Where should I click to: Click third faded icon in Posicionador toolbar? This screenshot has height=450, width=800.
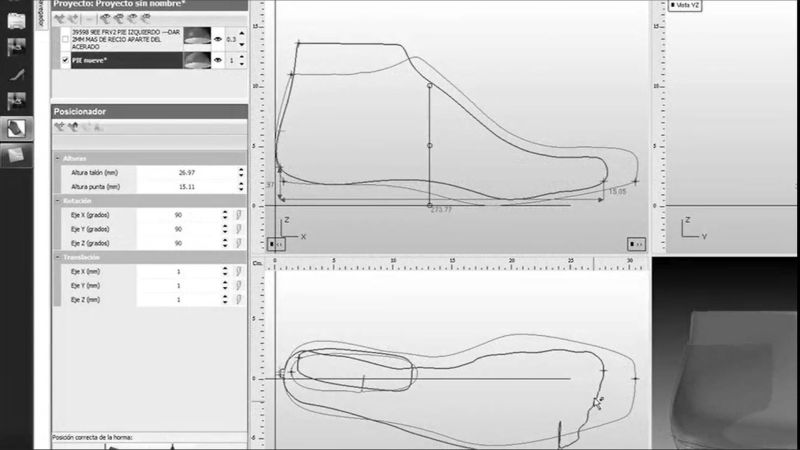coord(86,127)
